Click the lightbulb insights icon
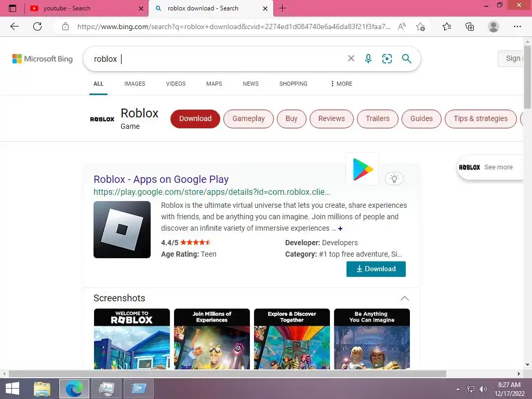 click(x=394, y=179)
